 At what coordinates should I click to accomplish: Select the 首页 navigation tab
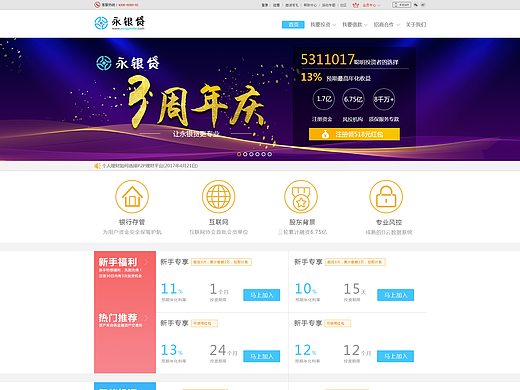tap(293, 25)
